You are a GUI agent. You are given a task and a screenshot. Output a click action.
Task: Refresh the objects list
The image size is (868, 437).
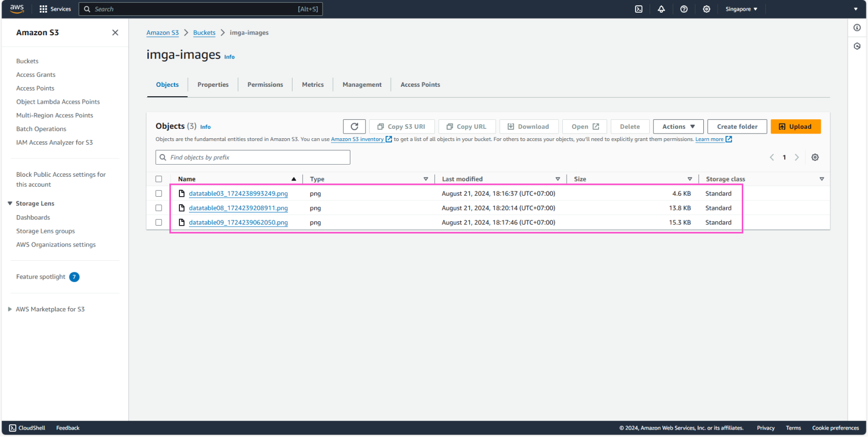pyautogui.click(x=354, y=127)
